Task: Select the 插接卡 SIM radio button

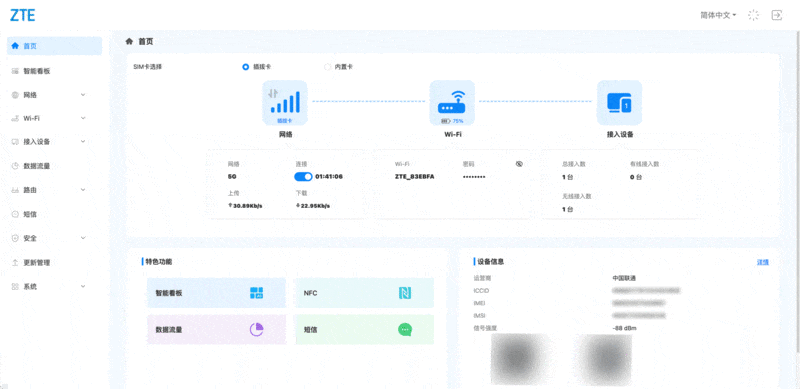Action: point(245,66)
